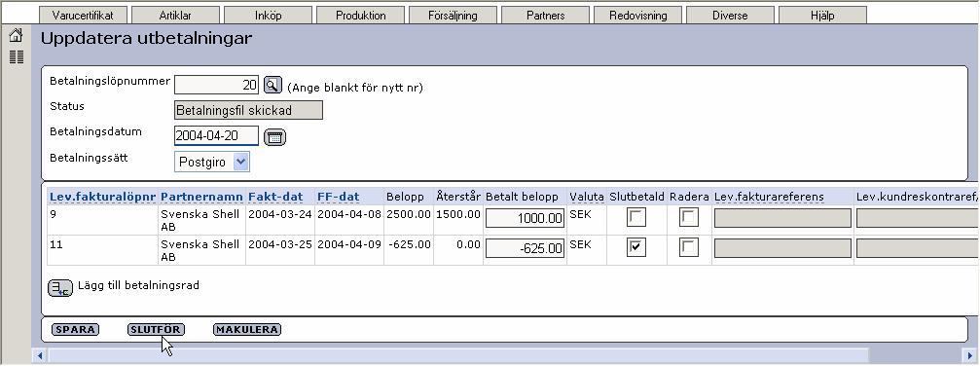Screen dimensions: 980x366
Task: Open the Försäljning menu
Action: [x=454, y=16]
